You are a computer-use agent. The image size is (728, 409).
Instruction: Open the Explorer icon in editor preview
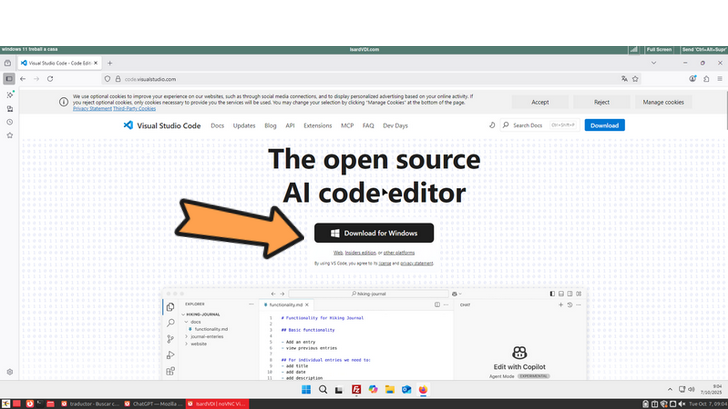[171, 307]
